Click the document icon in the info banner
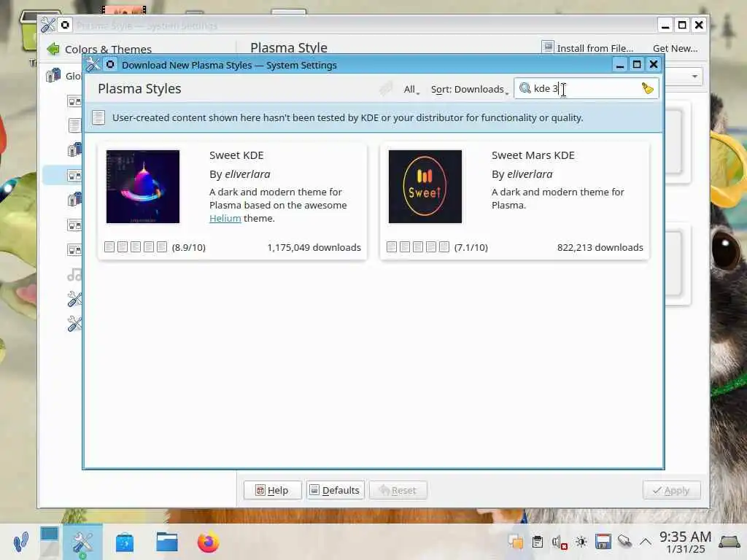747x560 pixels. click(x=98, y=117)
